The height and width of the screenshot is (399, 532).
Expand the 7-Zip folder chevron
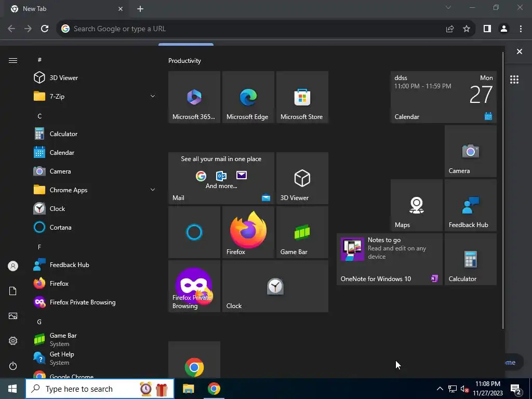click(153, 96)
